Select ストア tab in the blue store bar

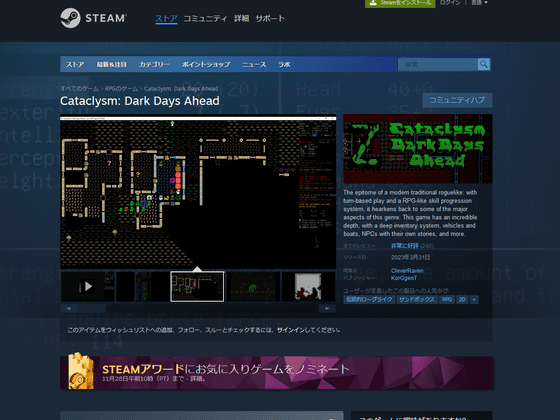[x=75, y=65]
